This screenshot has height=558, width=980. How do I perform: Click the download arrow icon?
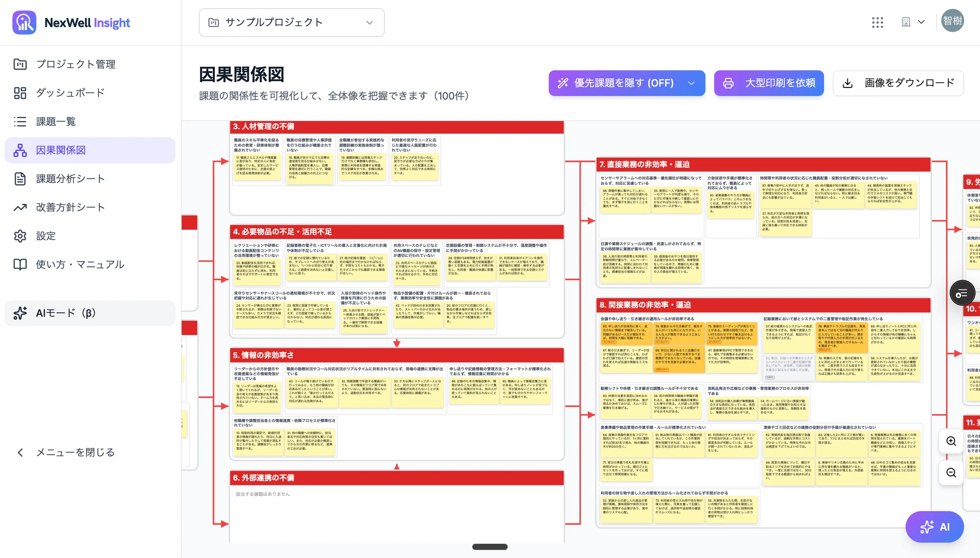point(848,83)
